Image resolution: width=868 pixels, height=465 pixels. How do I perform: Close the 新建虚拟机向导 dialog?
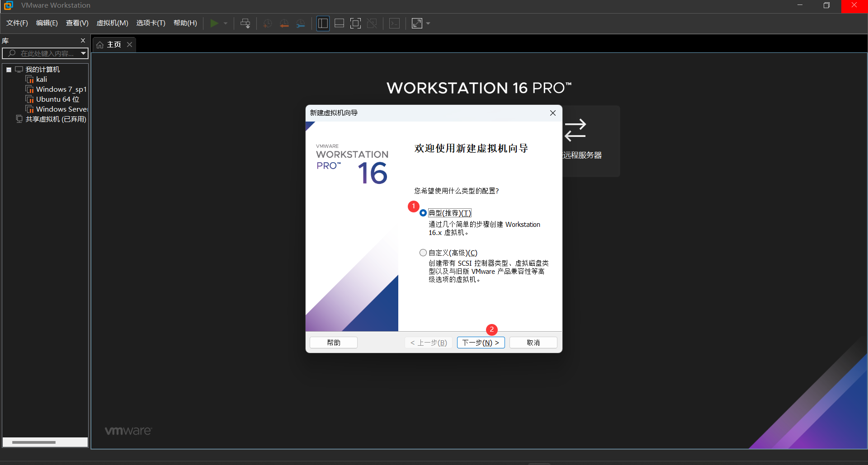(x=553, y=113)
